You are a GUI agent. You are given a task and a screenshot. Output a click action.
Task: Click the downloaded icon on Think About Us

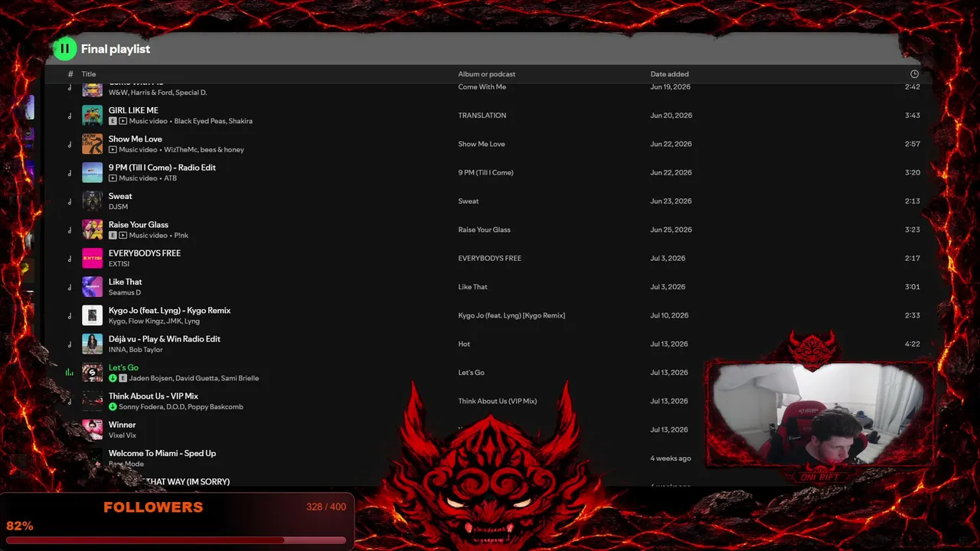coord(113,407)
